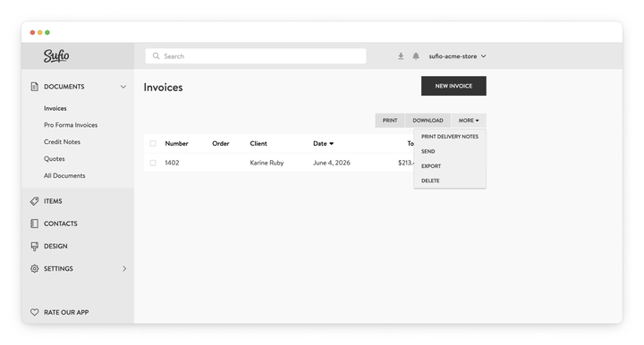The height and width of the screenshot is (345, 644).
Task: Click the Order column header
Action: [x=221, y=144]
